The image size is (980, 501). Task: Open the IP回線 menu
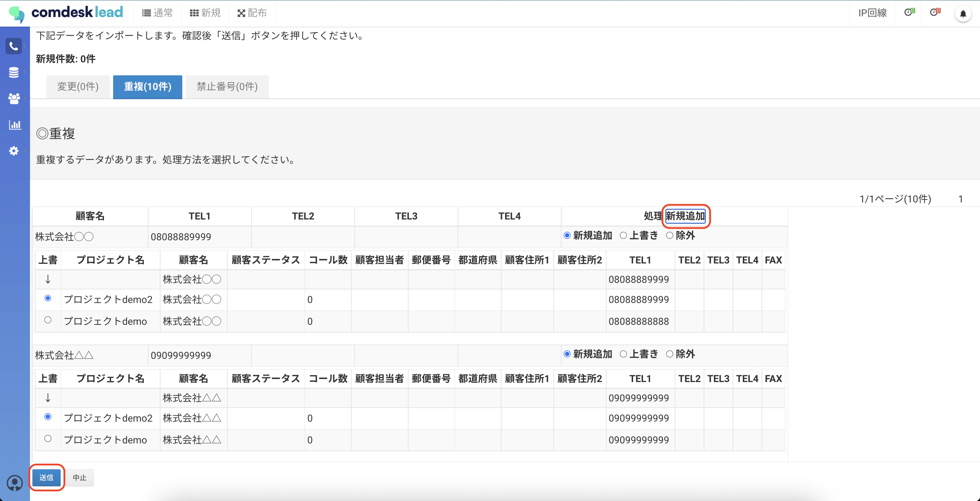click(x=872, y=13)
